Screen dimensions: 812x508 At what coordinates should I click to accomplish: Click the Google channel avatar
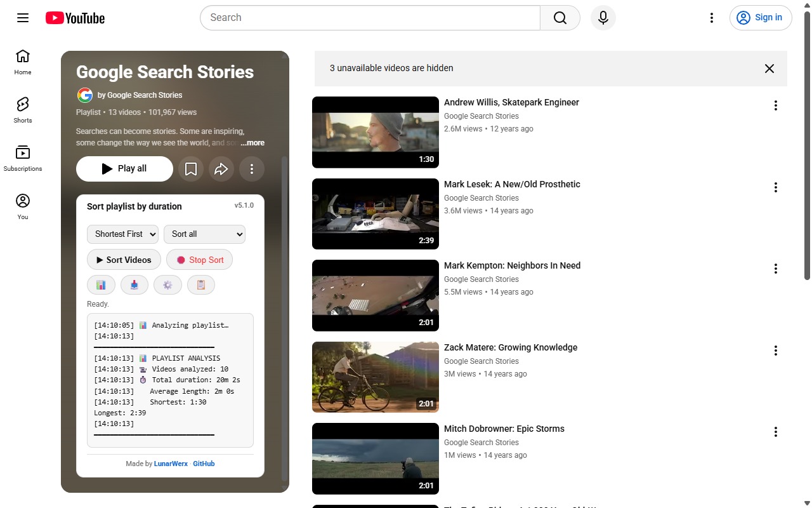point(85,95)
